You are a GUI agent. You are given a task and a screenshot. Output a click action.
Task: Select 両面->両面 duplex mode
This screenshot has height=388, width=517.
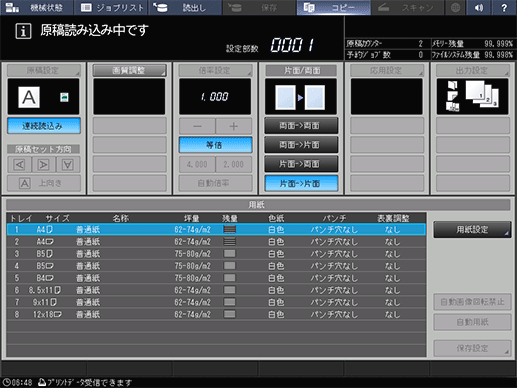(x=301, y=126)
